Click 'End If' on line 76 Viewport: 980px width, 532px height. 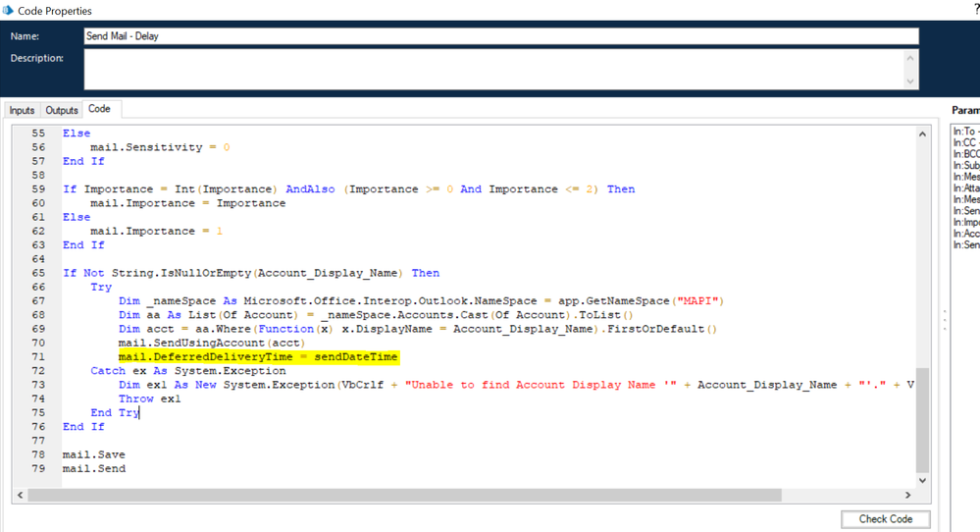83,426
